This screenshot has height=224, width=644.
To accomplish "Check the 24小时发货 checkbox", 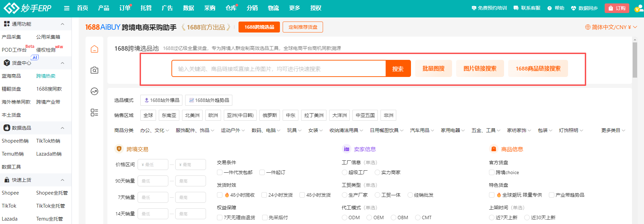I will (x=264, y=195).
